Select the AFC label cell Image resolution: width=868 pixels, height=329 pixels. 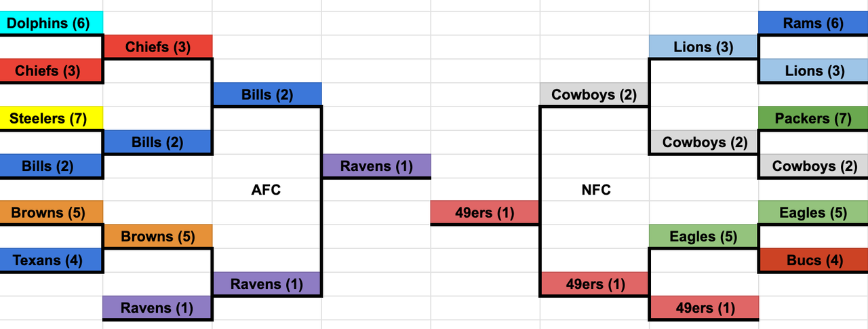[x=266, y=190]
